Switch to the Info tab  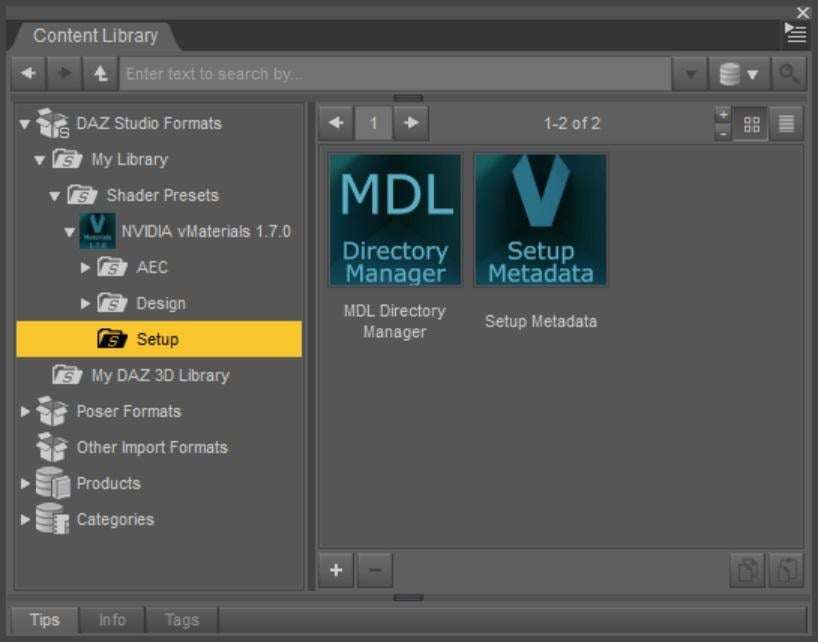pos(112,620)
